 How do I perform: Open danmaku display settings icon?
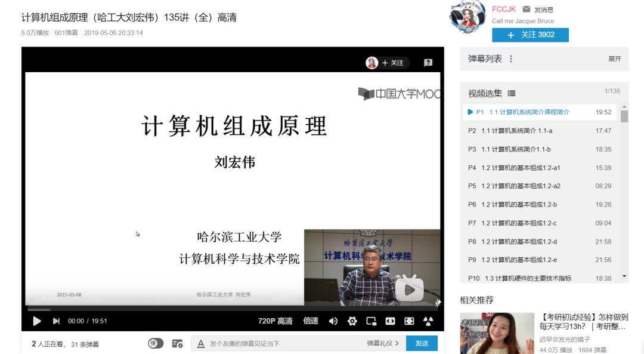click(178, 343)
